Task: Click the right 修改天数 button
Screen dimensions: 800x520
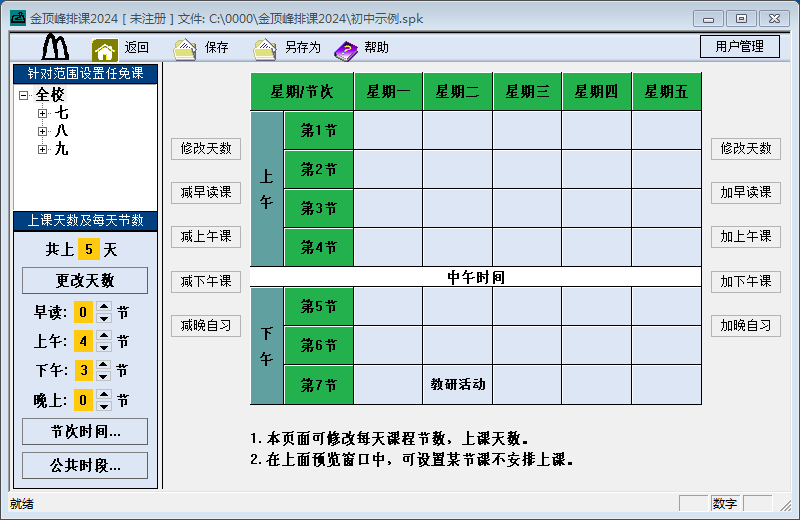Action: click(x=746, y=148)
